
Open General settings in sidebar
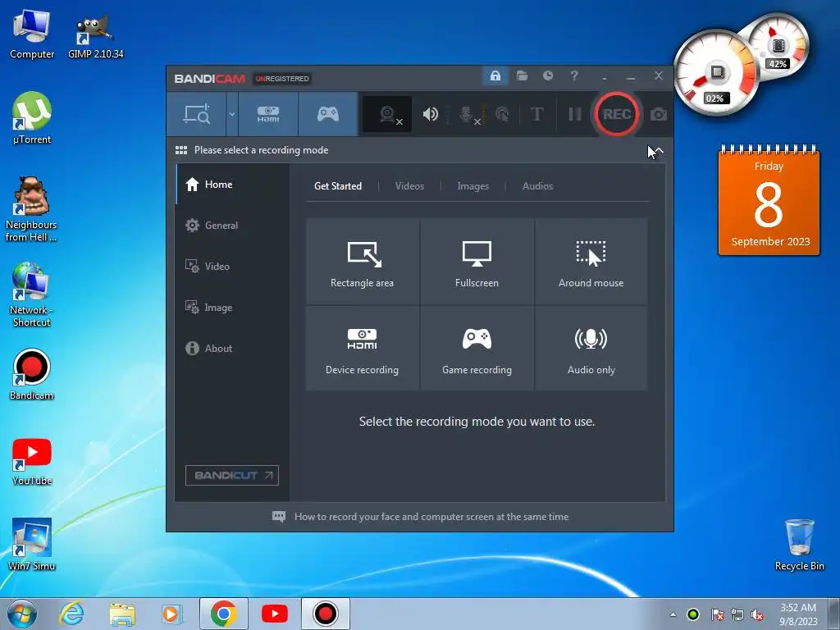[232, 226]
